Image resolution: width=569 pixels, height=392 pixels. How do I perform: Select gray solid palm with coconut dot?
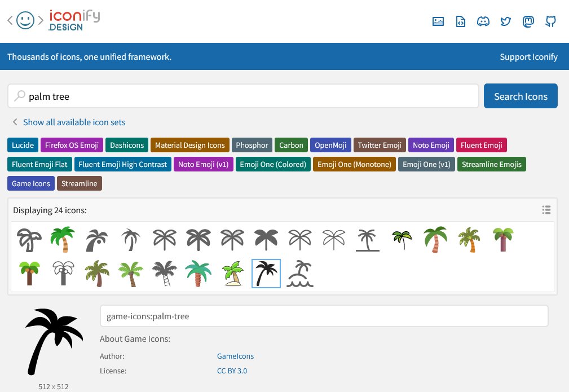point(97,240)
